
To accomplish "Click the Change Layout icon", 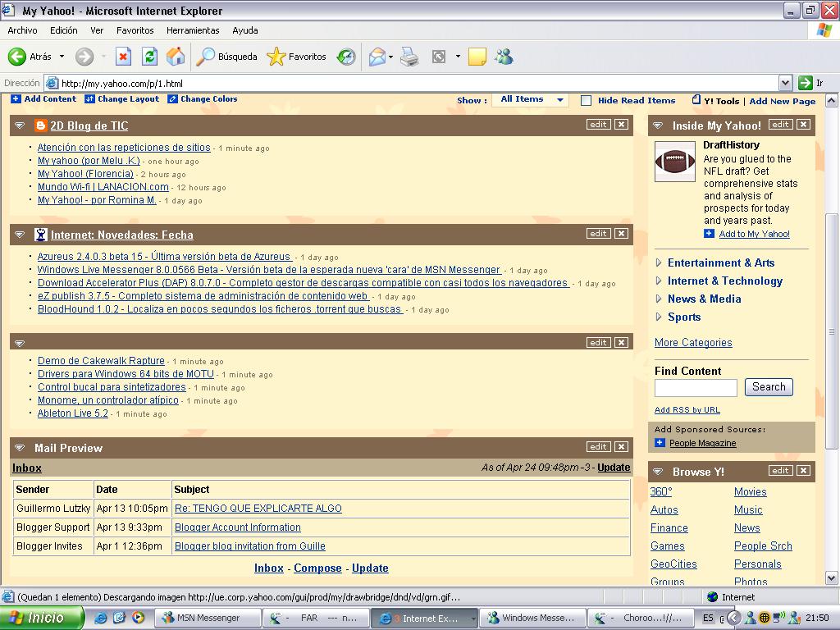I will pos(89,98).
